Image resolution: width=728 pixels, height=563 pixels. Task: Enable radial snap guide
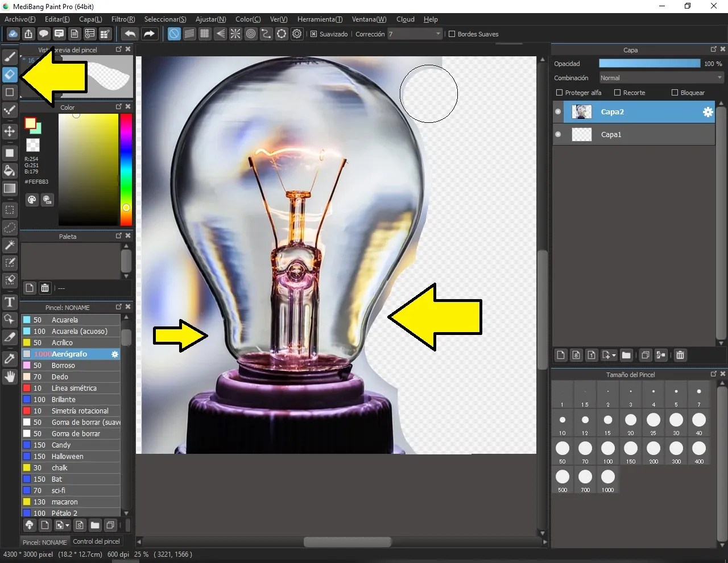pyautogui.click(x=235, y=34)
